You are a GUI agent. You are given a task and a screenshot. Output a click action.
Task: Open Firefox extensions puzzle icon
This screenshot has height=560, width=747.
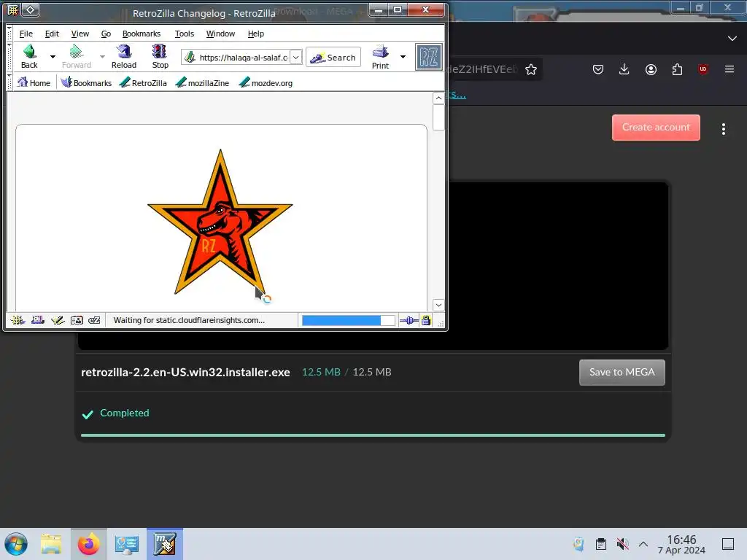[677, 69]
